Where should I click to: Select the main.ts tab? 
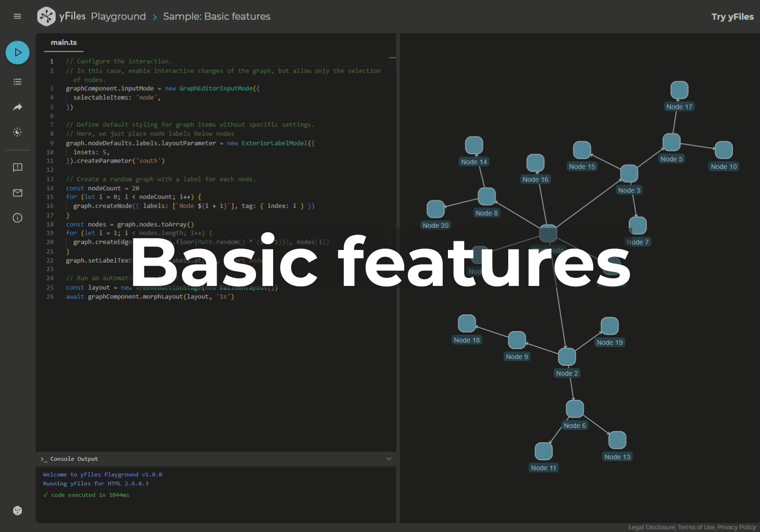64,43
